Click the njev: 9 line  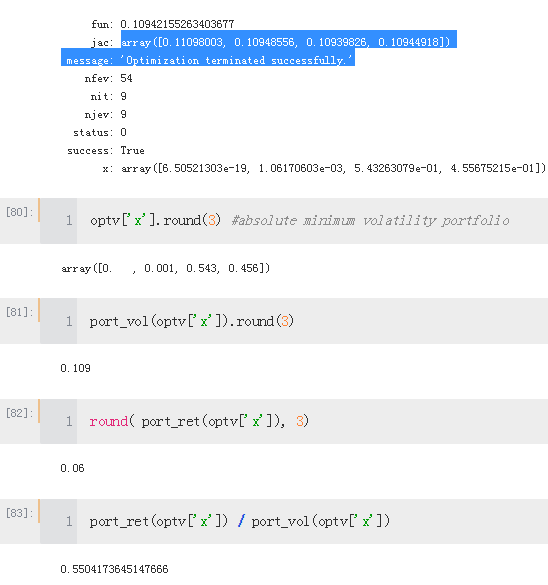pyautogui.click(x=106, y=114)
